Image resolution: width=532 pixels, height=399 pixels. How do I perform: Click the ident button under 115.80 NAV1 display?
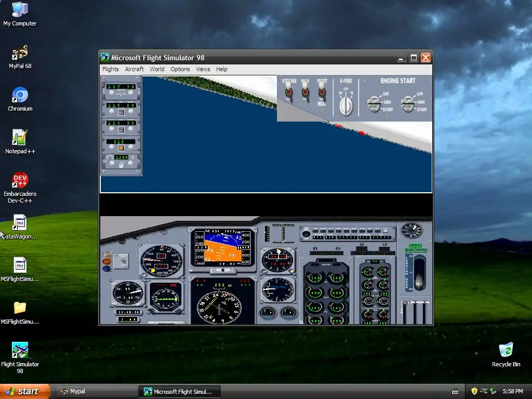click(121, 112)
